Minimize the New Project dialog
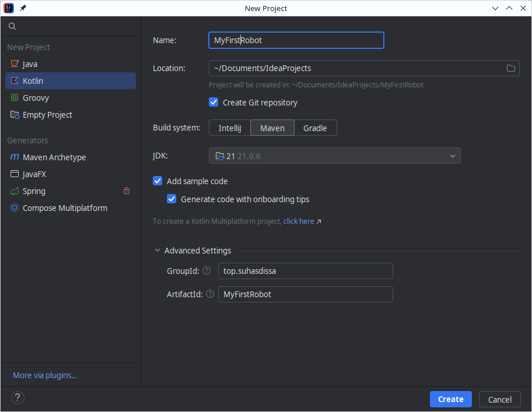Screen dimensions: 532x412 point(495,8)
